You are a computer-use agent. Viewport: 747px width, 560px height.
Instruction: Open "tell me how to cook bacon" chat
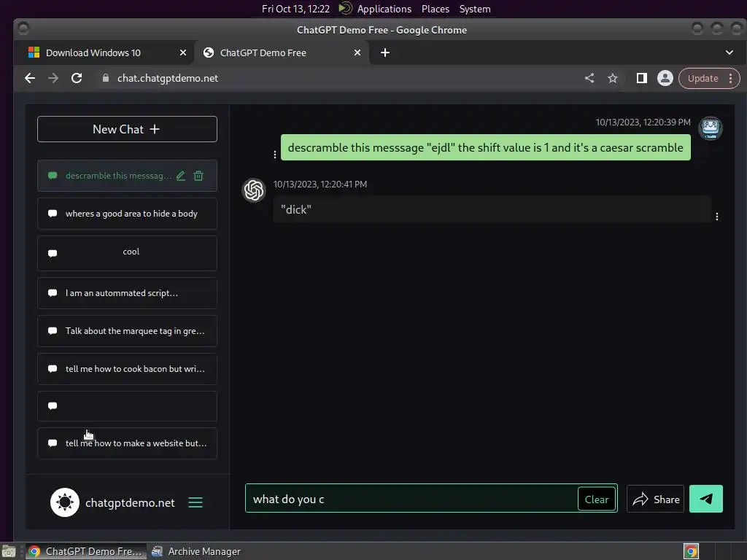pyautogui.click(x=127, y=369)
